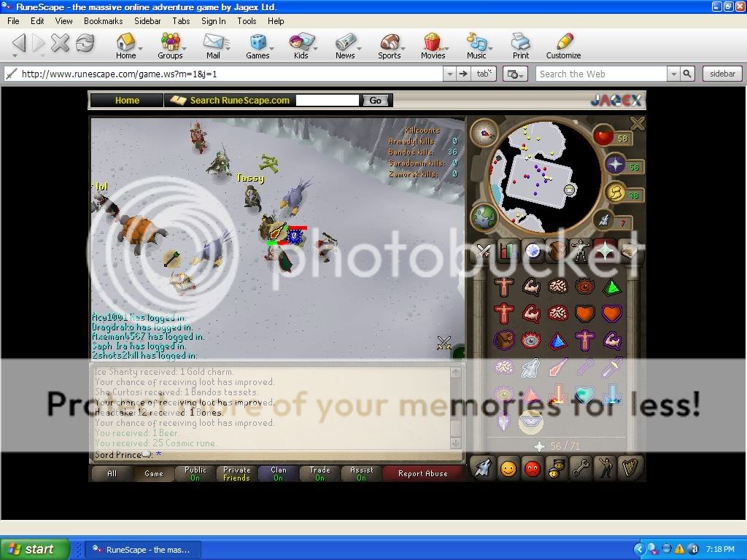The width and height of the screenshot is (747, 560).
Task: Switch to the All chat tab
Action: coord(111,473)
